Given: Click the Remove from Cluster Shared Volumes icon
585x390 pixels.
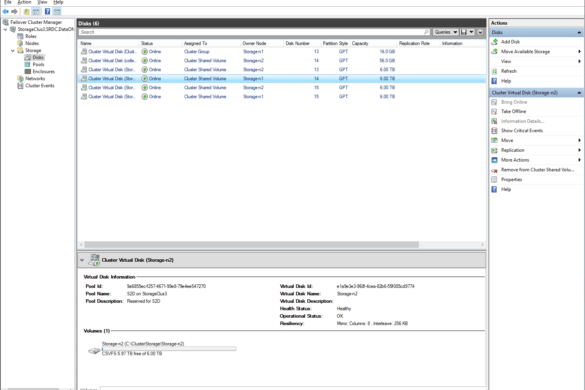Looking at the screenshot, I should [x=495, y=170].
